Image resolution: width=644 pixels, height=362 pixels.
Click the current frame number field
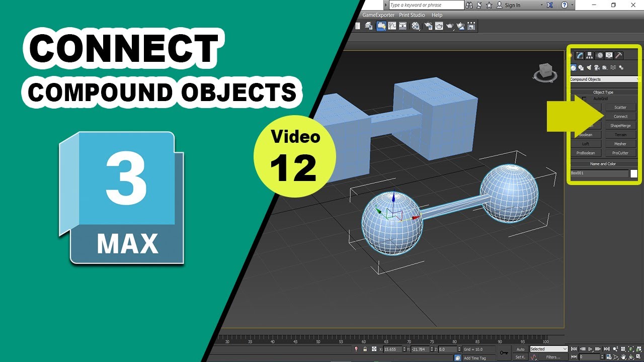[589, 357]
